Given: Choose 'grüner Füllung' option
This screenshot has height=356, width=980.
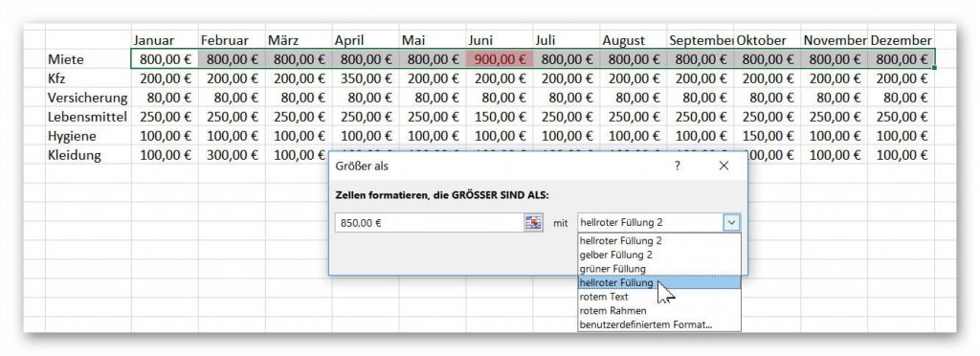Looking at the screenshot, I should 659,269.
